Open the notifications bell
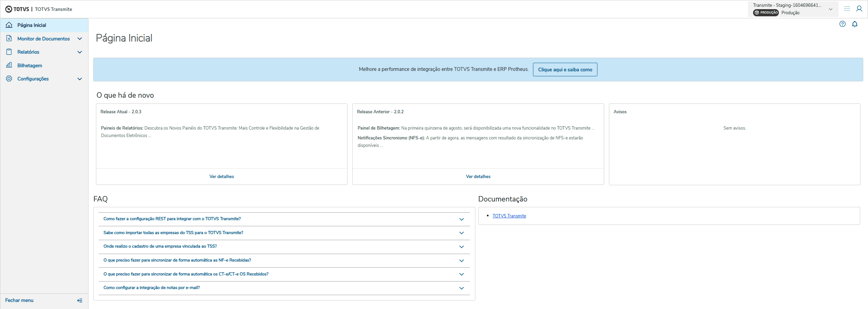The image size is (868, 309). click(855, 24)
